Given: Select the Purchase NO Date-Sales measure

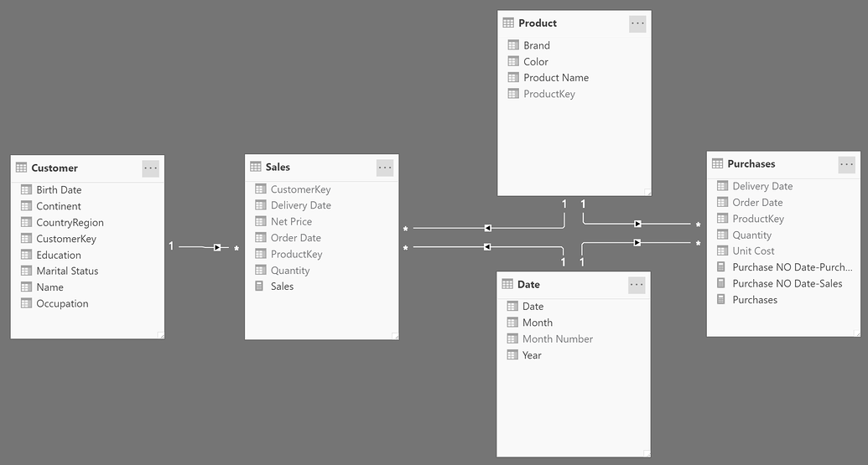Looking at the screenshot, I should pyautogui.click(x=787, y=284).
